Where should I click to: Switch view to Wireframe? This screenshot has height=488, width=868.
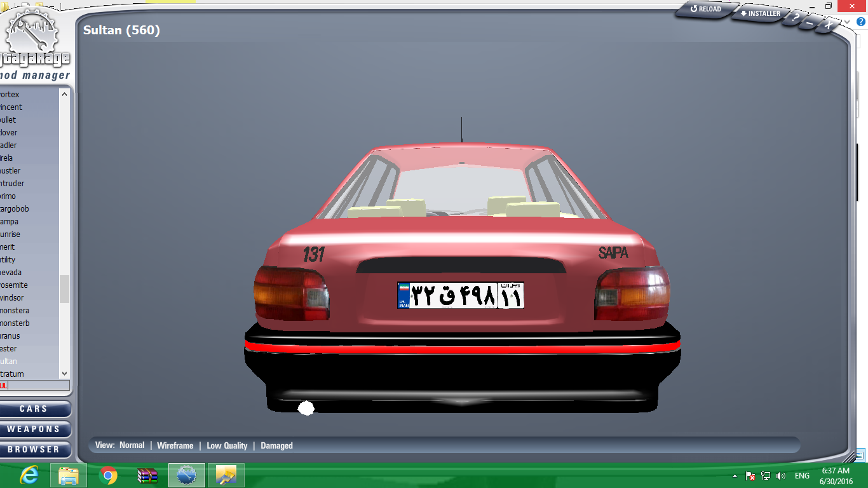coord(175,445)
